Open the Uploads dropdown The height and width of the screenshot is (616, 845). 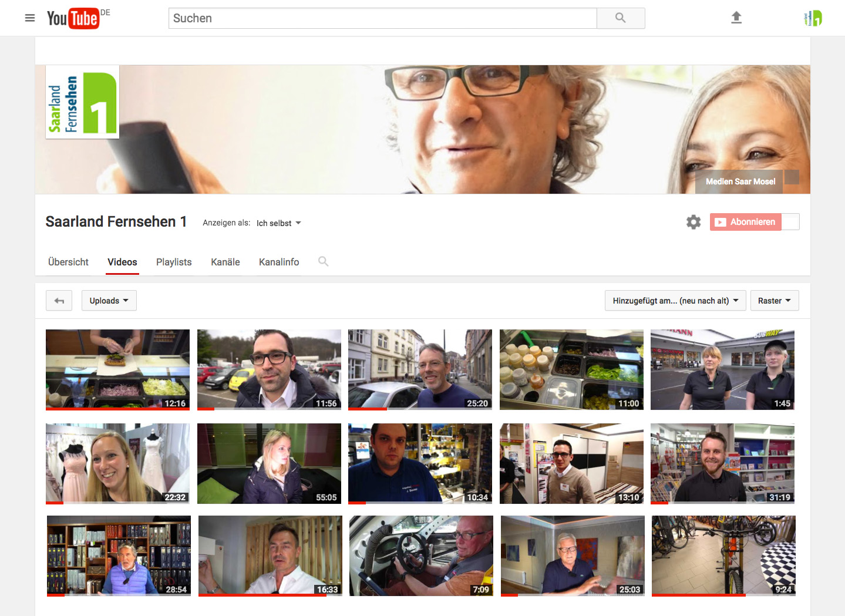pyautogui.click(x=109, y=300)
